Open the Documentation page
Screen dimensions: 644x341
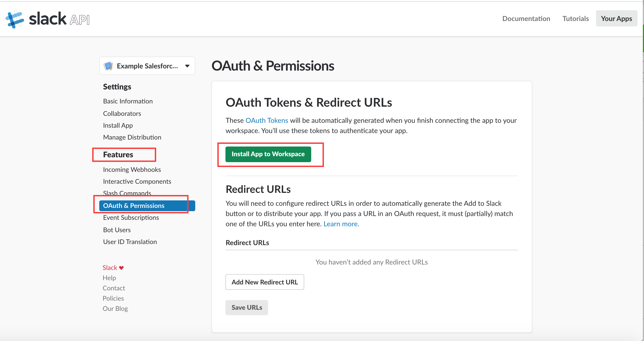click(526, 19)
